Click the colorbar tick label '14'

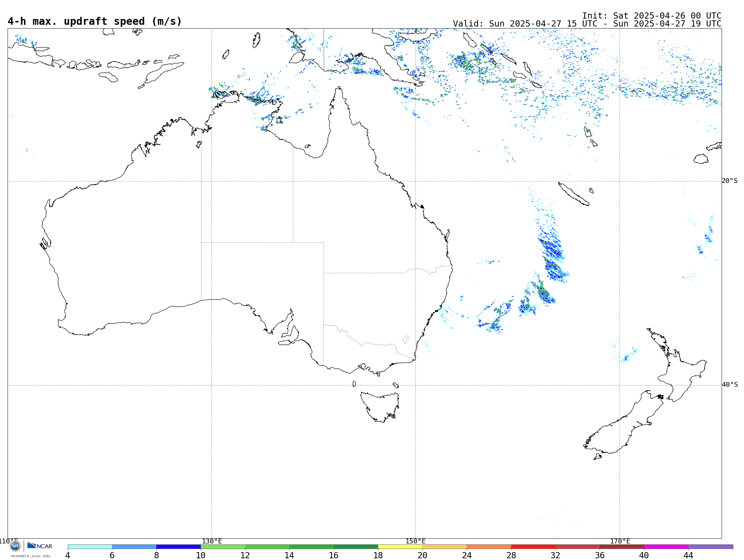pos(289,555)
